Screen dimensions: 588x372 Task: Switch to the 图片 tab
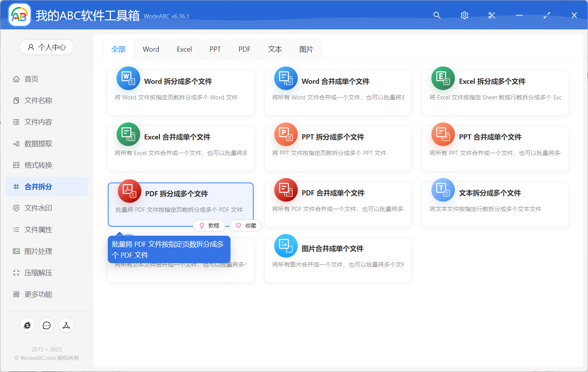click(306, 49)
